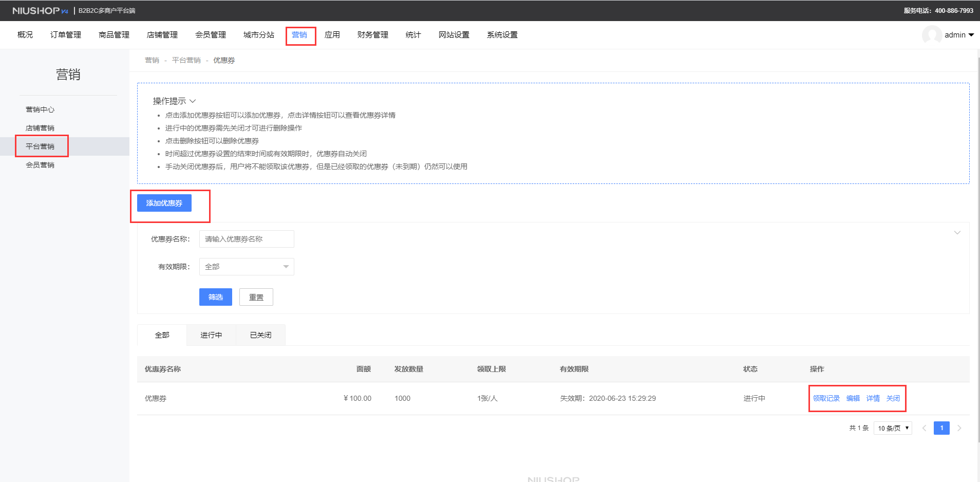Click 关闭 for the coupon row

[x=893, y=398]
